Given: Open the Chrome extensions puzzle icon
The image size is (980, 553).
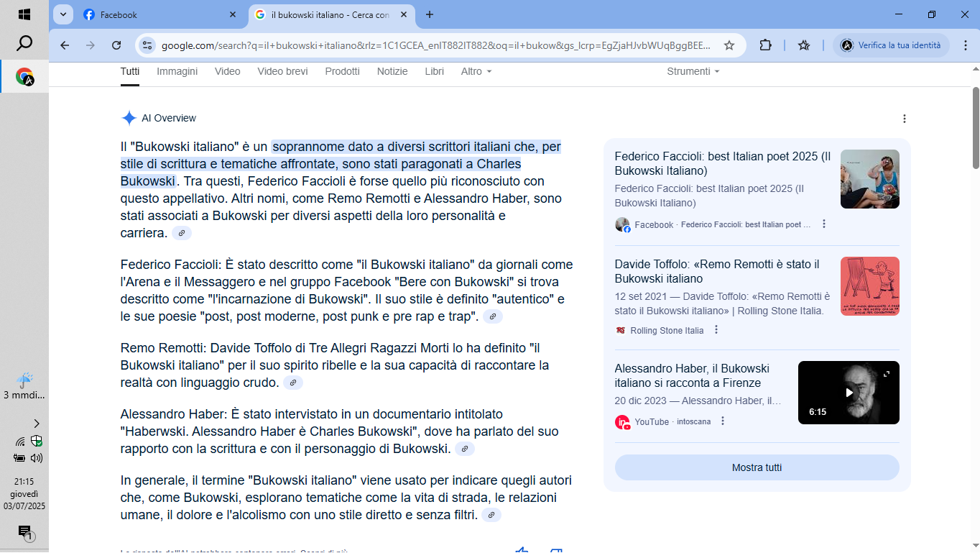Looking at the screenshot, I should coord(766,45).
